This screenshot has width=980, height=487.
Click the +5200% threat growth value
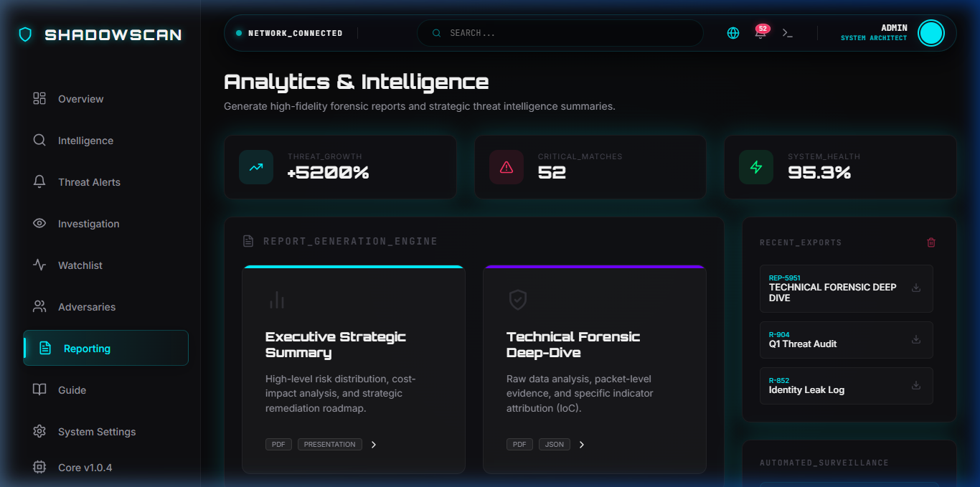[328, 173]
